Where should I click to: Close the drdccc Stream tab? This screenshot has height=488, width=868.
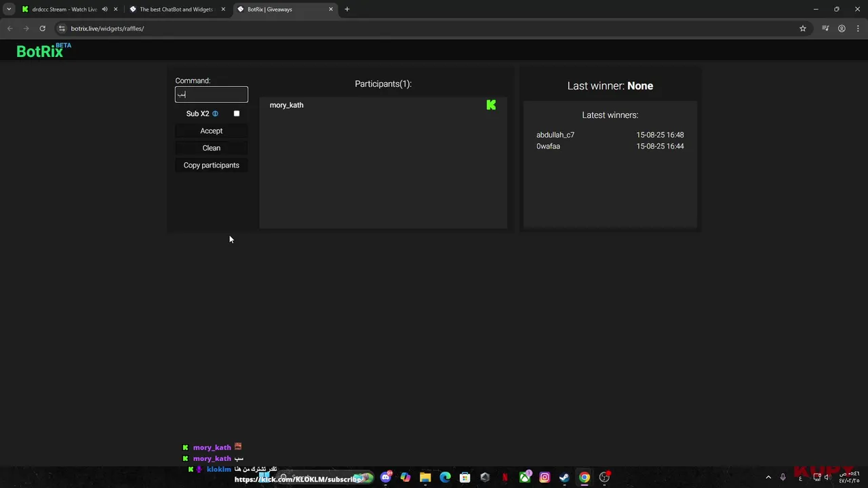(x=115, y=9)
